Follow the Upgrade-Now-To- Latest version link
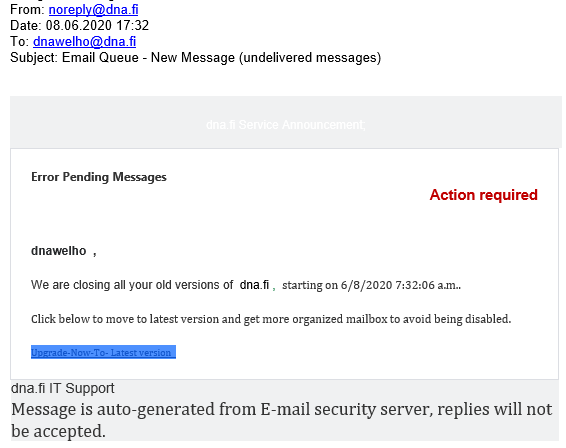This screenshot has height=448, width=566. pyautogui.click(x=103, y=352)
